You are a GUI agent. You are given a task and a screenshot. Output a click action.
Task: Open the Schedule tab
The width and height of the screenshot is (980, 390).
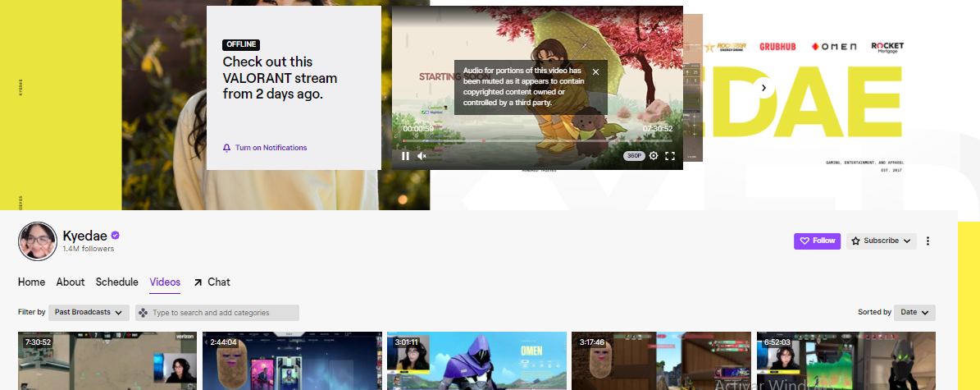coord(117,282)
